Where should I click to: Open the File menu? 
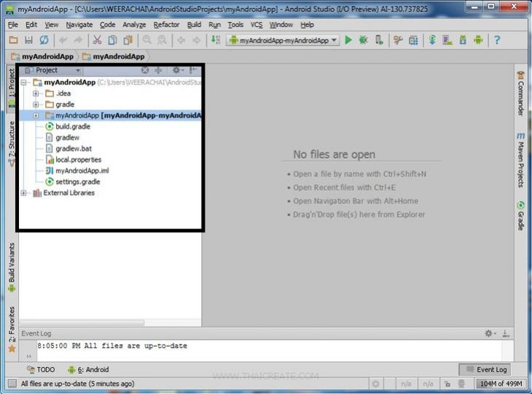(x=13, y=25)
